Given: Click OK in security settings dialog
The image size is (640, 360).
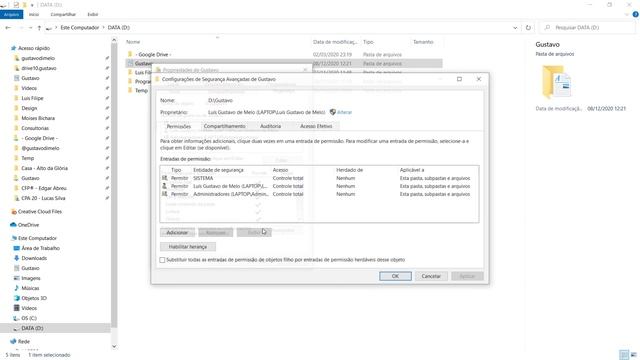Looking at the screenshot, I should [x=395, y=276].
